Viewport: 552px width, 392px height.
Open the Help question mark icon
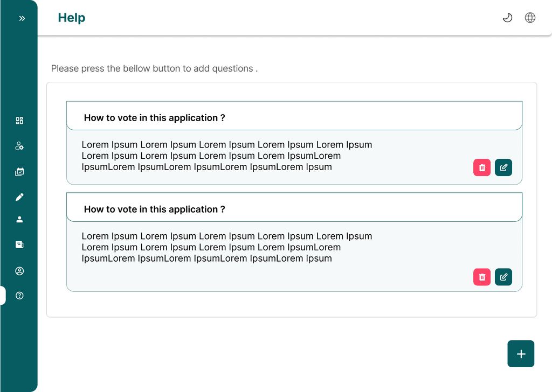(x=20, y=296)
